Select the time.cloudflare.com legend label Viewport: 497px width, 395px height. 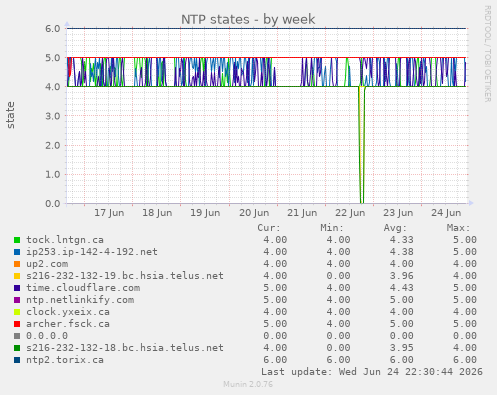click(x=83, y=288)
